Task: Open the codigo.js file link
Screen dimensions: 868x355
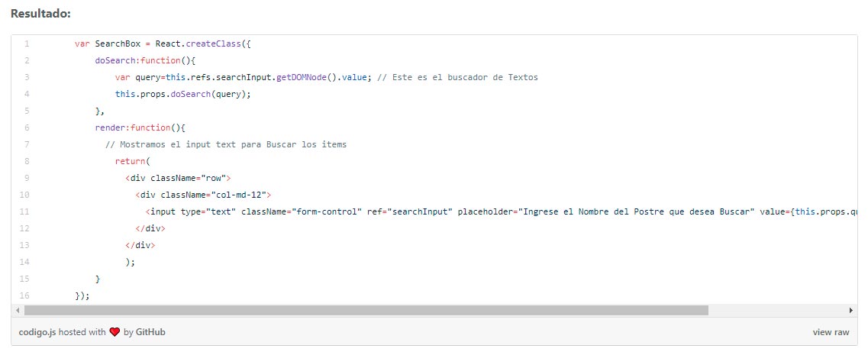Action: (37, 332)
